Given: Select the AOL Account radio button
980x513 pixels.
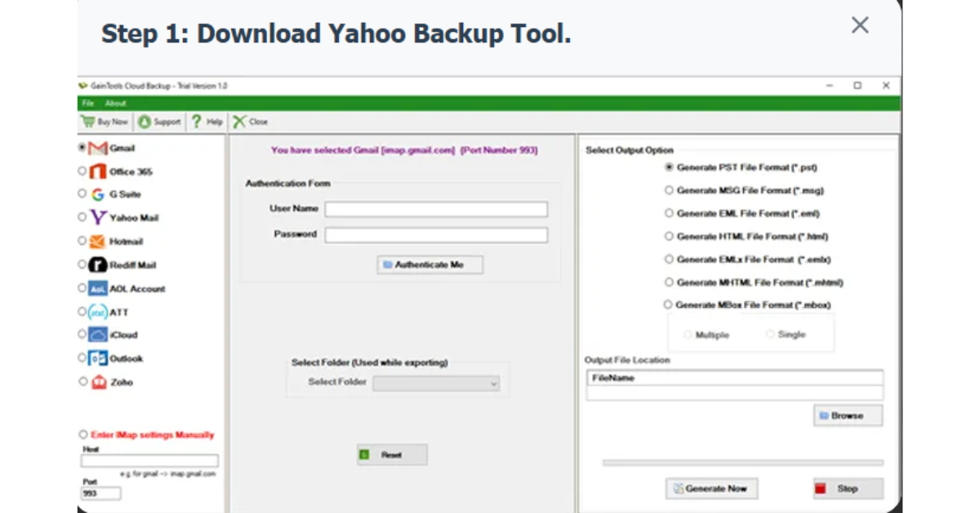Looking at the screenshot, I should (82, 288).
